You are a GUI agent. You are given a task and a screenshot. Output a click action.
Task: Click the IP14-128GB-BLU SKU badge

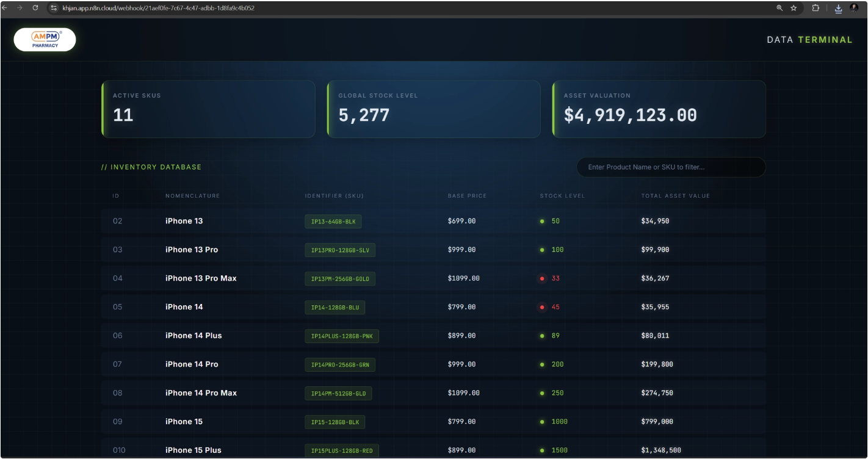[x=335, y=308]
